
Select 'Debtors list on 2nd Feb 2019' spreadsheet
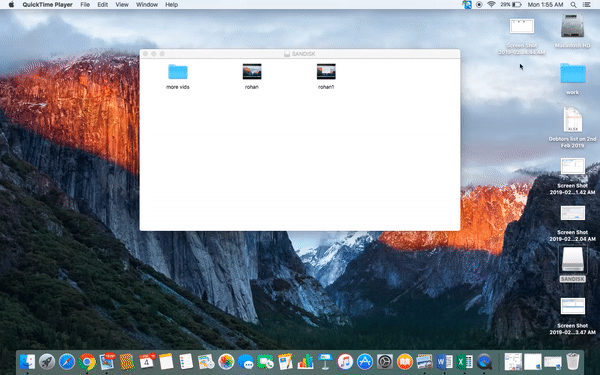pos(572,120)
